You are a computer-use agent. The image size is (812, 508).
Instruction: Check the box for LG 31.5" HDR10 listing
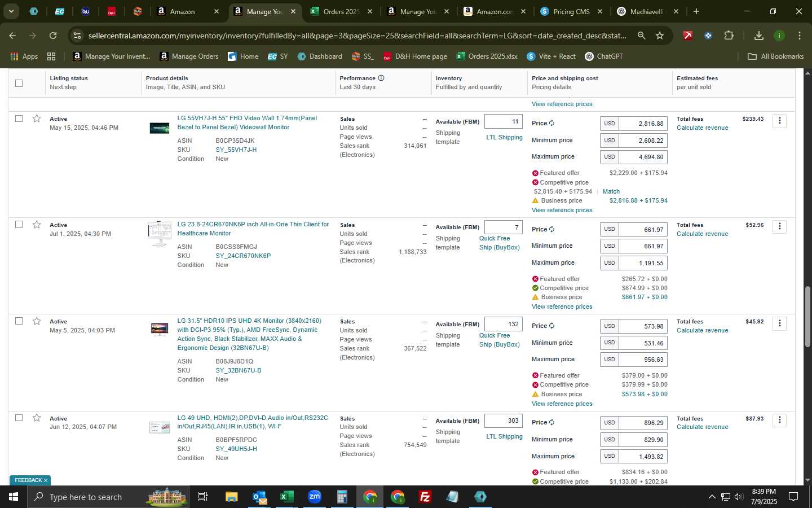pyautogui.click(x=19, y=321)
